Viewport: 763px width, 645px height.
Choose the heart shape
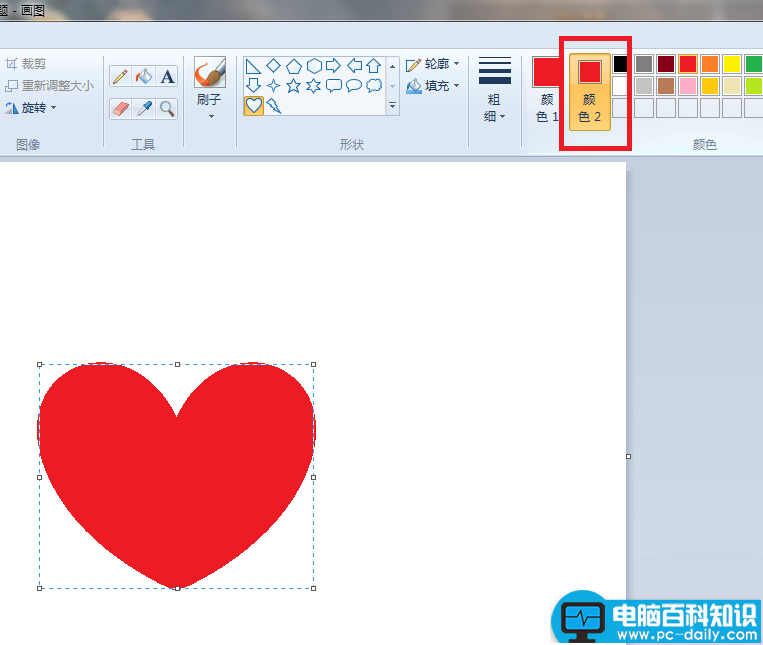click(x=254, y=106)
